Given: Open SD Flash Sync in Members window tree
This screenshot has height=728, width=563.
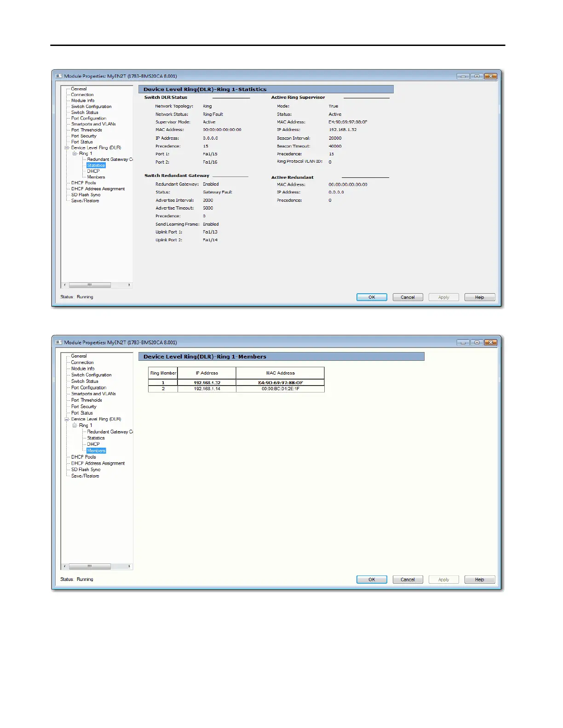Looking at the screenshot, I should pyautogui.click(x=86, y=470).
